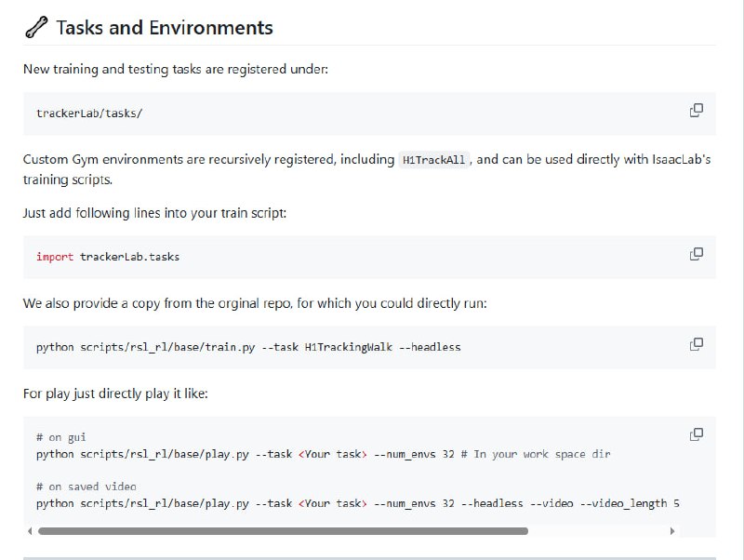Copy the import trackerLab.tasks snippet
Image resolution: width=744 pixels, height=560 pixels.
[x=696, y=254]
